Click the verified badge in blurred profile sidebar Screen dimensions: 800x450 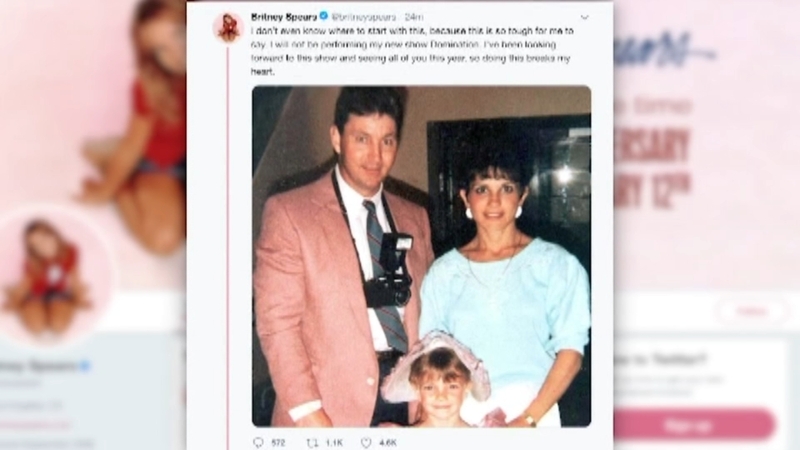point(86,365)
